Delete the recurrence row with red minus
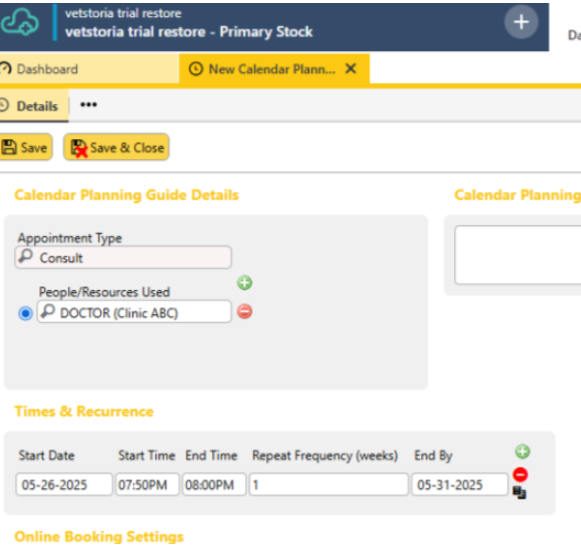581x547 pixels. pos(520,475)
